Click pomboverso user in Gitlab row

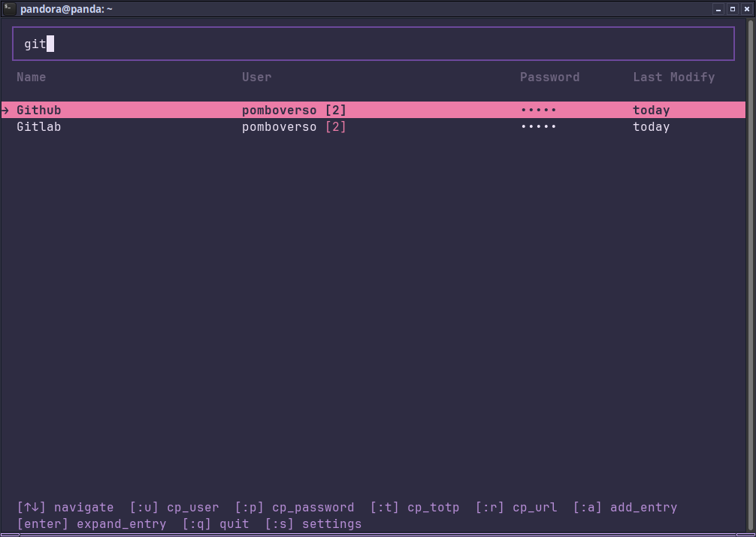(x=279, y=127)
